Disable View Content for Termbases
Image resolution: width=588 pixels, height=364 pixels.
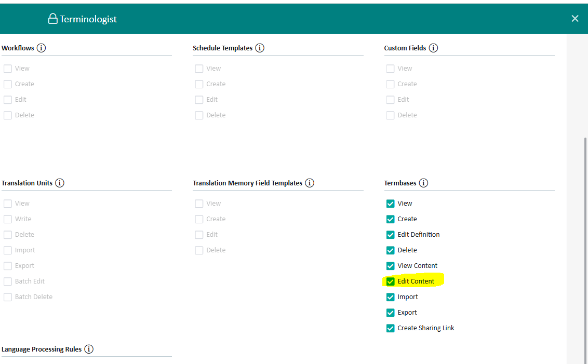point(390,265)
